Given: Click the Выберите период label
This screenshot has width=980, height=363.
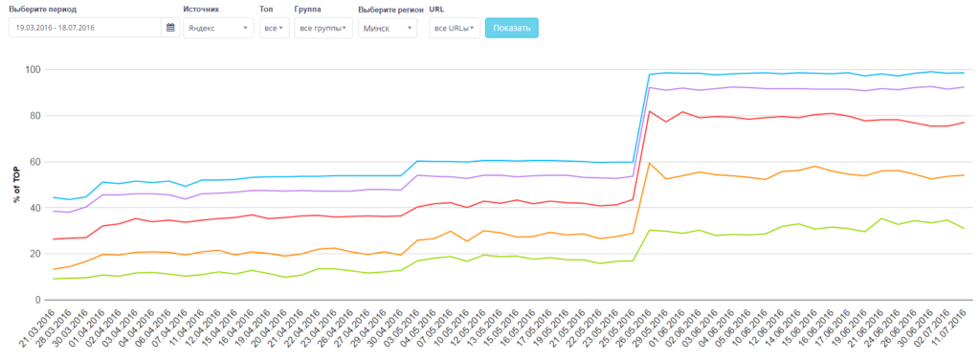Looking at the screenshot, I should 42,10.
